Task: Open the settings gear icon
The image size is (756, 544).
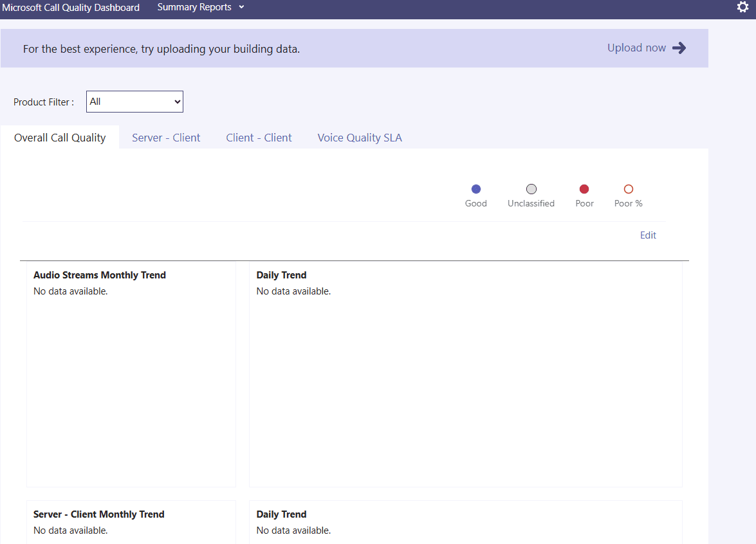Action: (x=742, y=6)
